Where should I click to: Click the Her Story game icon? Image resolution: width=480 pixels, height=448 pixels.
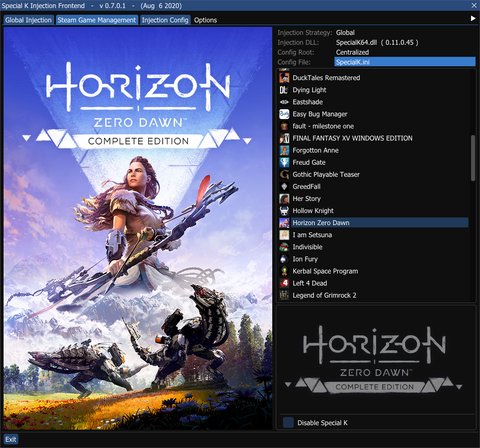coord(284,199)
